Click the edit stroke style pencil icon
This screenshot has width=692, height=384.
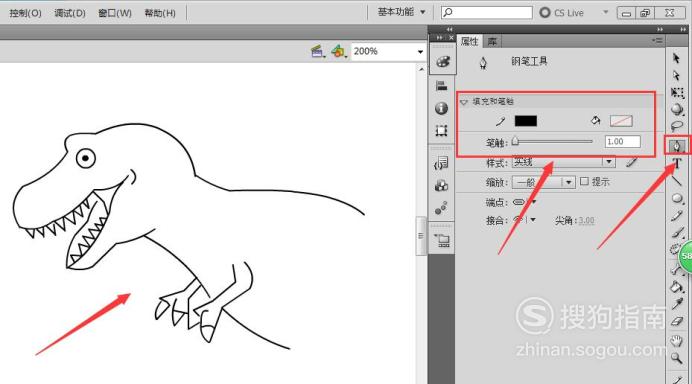click(631, 162)
